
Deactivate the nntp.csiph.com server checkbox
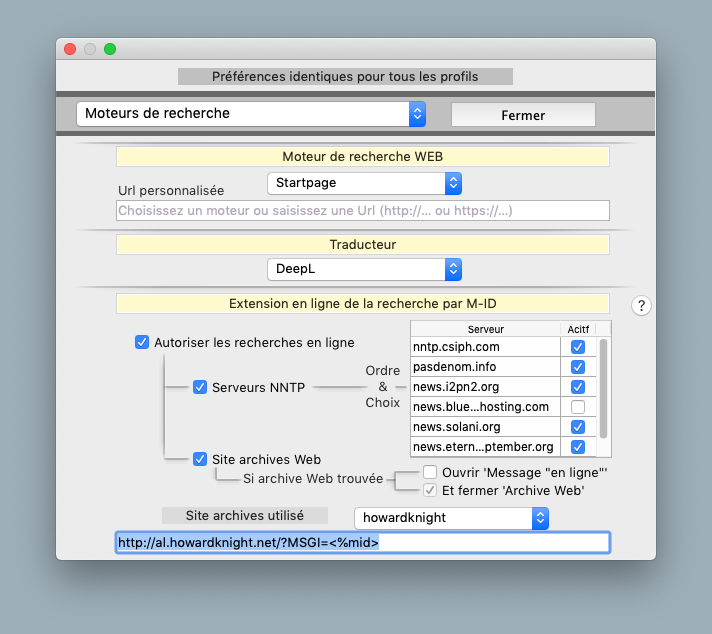pyautogui.click(x=577, y=347)
